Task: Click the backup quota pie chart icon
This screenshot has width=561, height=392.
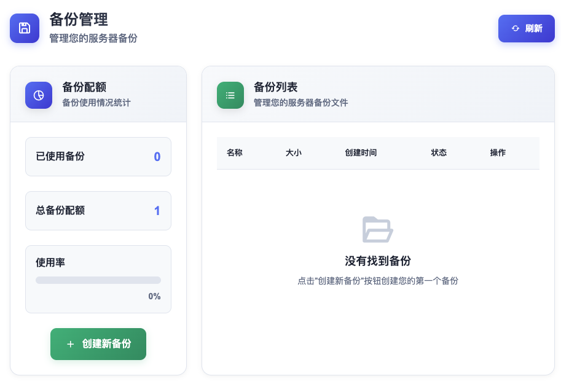Action: pos(39,95)
